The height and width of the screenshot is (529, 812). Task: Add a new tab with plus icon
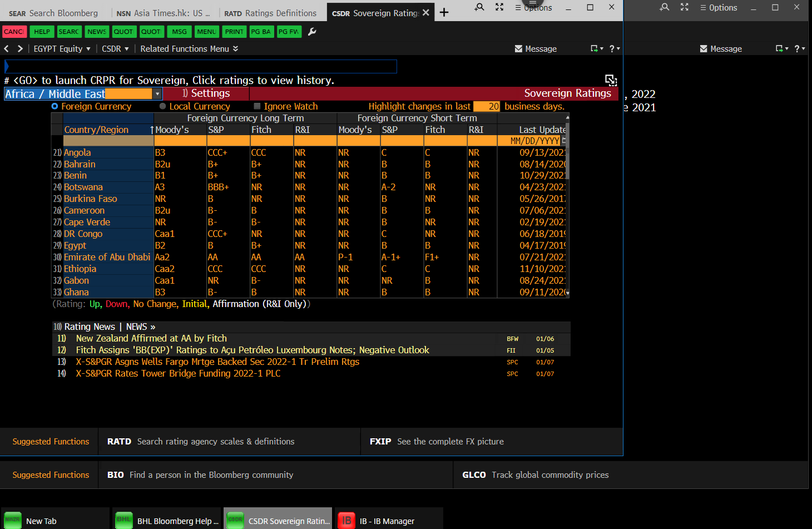pyautogui.click(x=444, y=13)
